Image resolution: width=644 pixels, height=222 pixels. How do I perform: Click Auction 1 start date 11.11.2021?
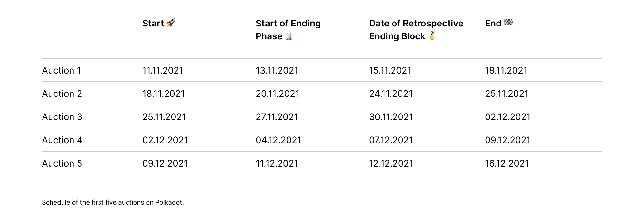tap(163, 70)
